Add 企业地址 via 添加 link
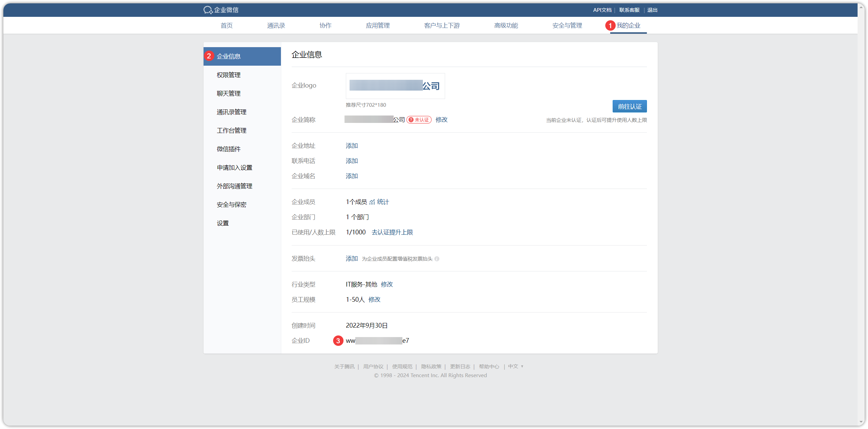The image size is (868, 429). point(352,146)
